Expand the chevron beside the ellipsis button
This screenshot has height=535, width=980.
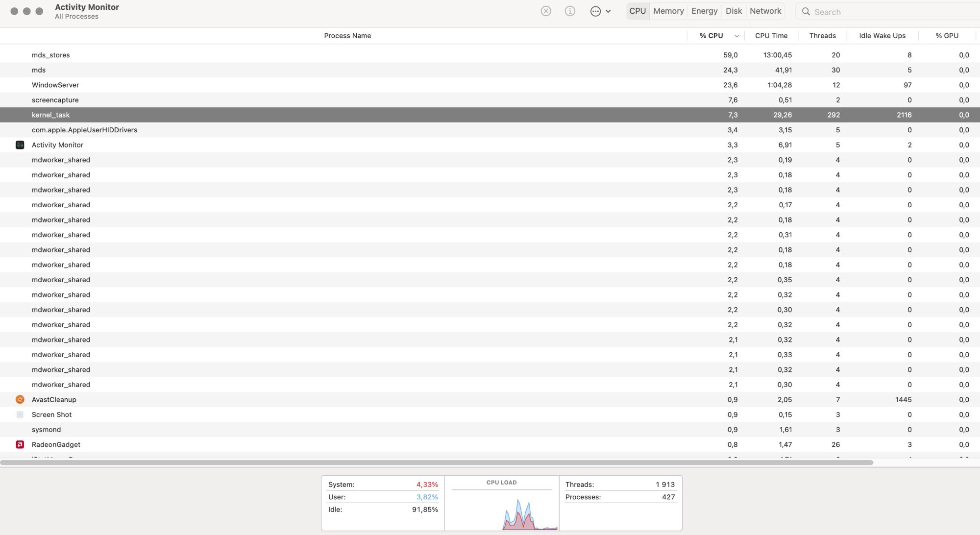point(608,11)
